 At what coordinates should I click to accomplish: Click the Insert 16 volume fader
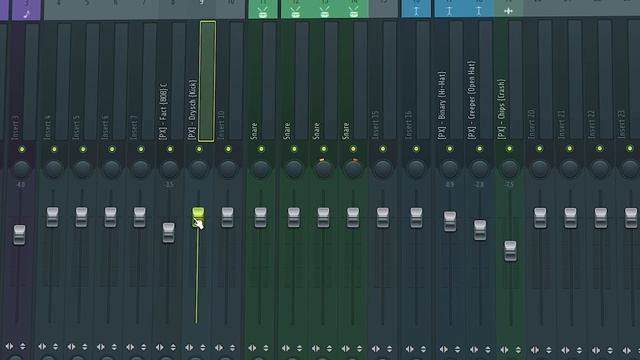click(416, 218)
